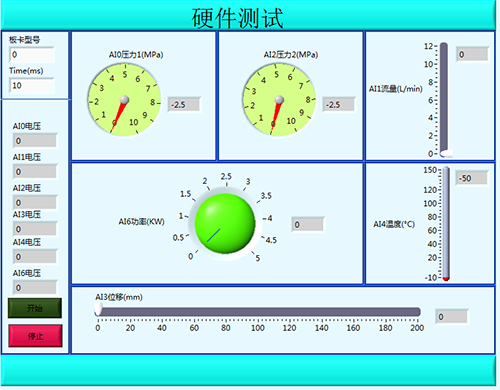Click the AI0压力1 numeric value box
The image size is (500, 390).
184,105
